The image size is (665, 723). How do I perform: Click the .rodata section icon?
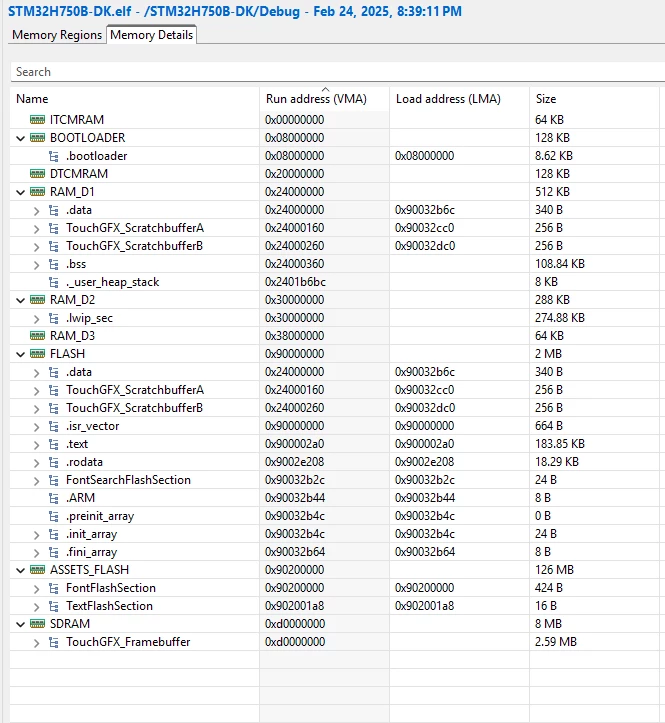(x=53, y=462)
